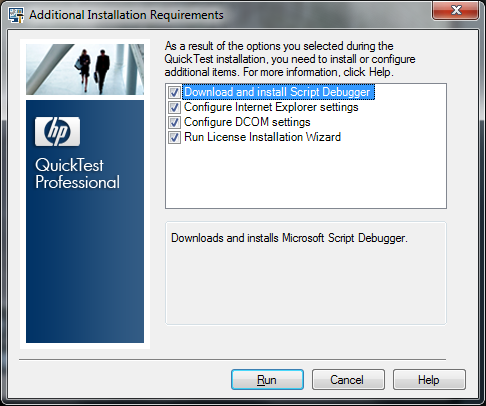Toggle Configure DCOM settings checkbox
The height and width of the screenshot is (406, 486).
click(174, 122)
